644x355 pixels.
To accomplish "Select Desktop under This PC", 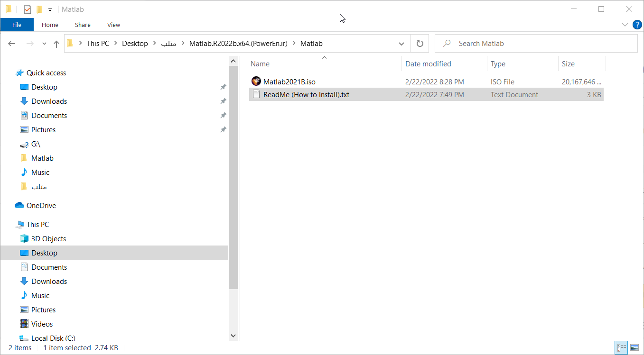I will 44,253.
